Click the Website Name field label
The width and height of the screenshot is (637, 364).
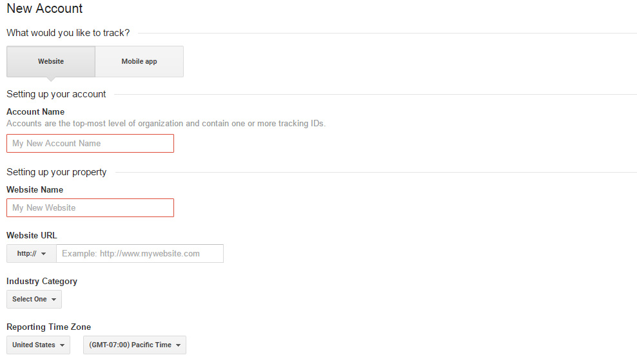(35, 190)
